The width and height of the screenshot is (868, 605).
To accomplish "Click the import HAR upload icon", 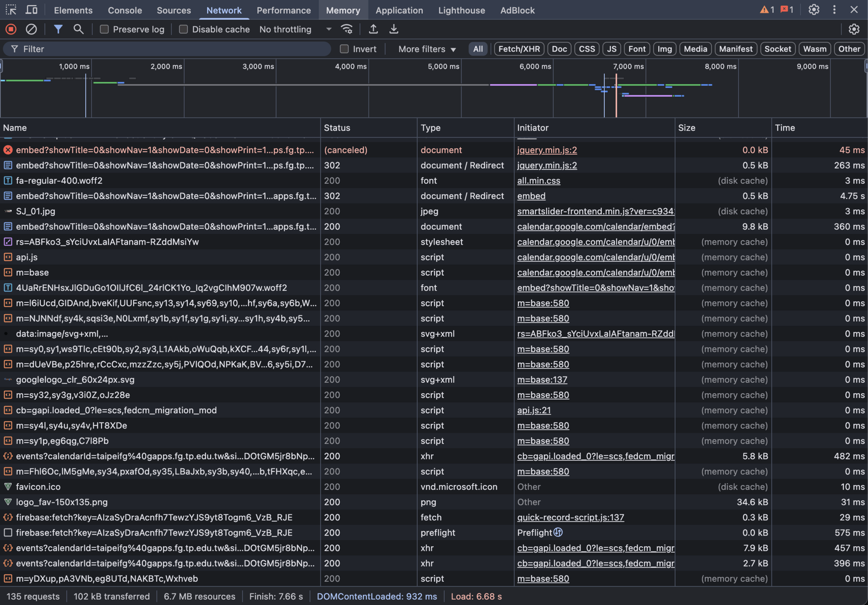I will 373,29.
